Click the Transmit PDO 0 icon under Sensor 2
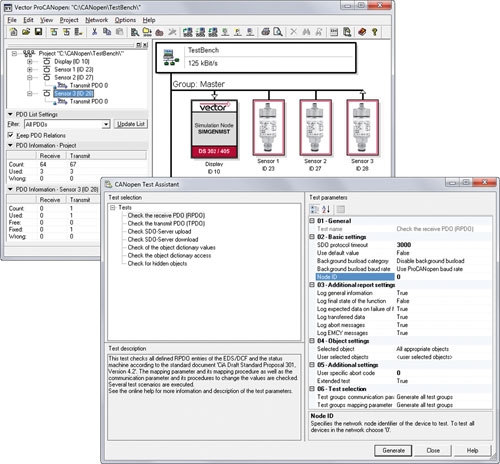500x464 pixels. pyautogui.click(x=62, y=85)
